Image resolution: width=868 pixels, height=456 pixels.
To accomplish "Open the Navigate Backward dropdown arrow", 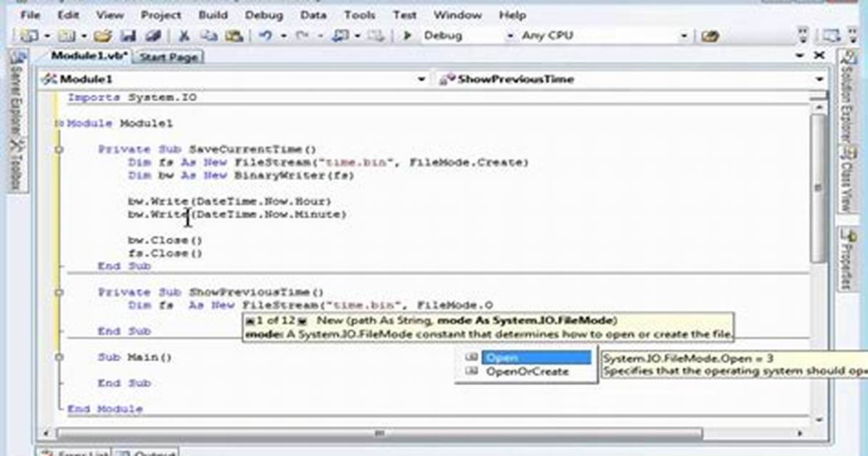I will point(358,36).
